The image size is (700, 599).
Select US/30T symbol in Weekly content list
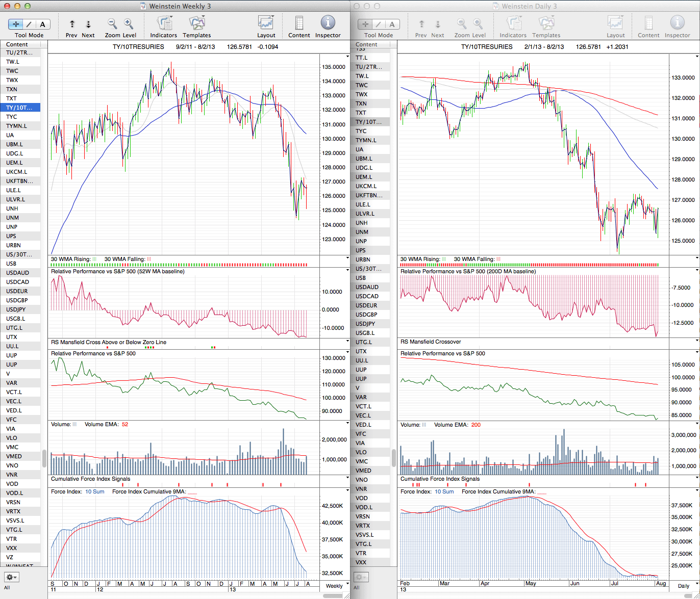point(19,254)
